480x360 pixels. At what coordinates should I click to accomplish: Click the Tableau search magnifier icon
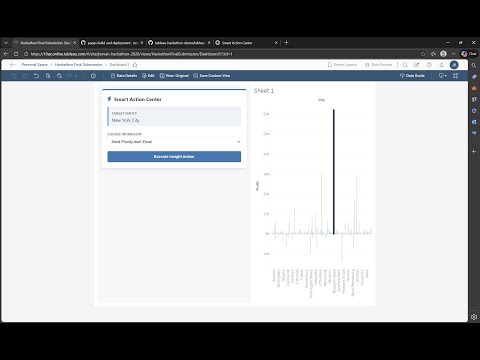tap(405, 65)
